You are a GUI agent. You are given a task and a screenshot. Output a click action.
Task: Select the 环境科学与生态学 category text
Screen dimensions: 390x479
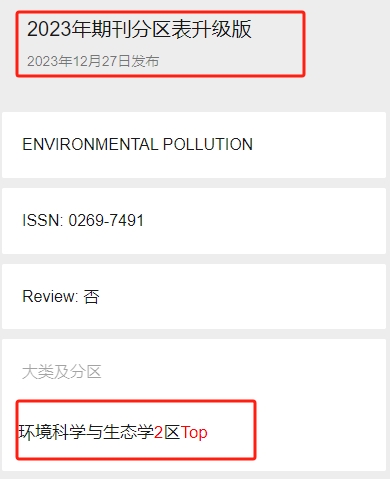point(86,432)
